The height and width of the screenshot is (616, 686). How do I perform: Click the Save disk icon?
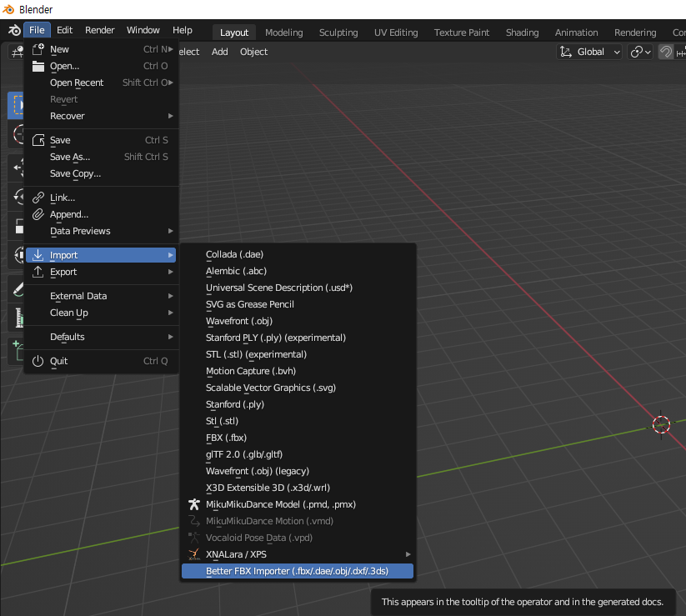pos(38,140)
